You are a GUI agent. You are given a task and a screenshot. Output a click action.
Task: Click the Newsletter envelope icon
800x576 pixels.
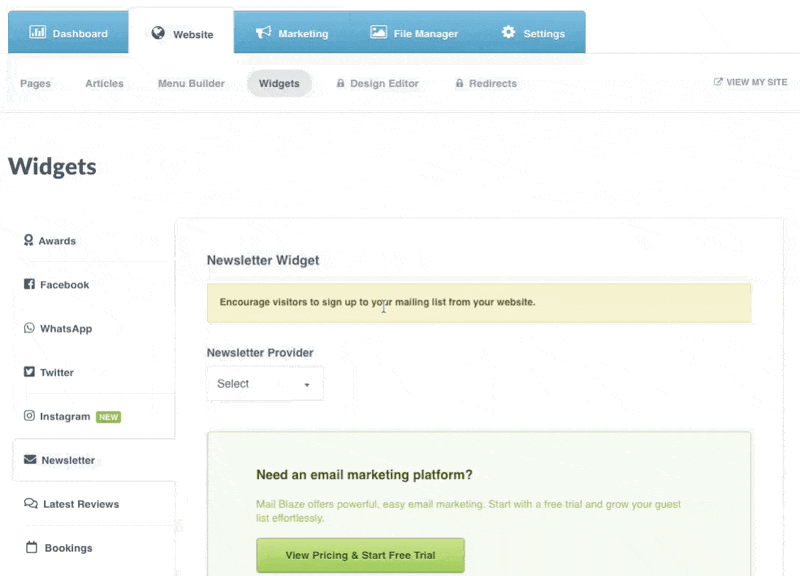coord(30,460)
